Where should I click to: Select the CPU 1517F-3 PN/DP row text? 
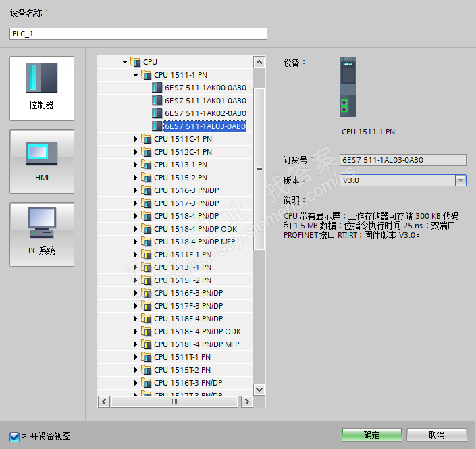pos(188,306)
